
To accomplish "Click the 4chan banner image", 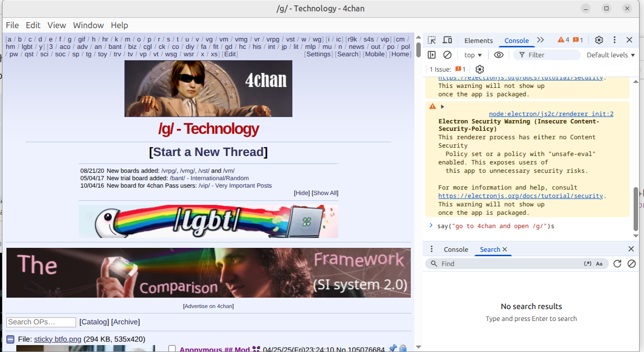I will [208, 88].
